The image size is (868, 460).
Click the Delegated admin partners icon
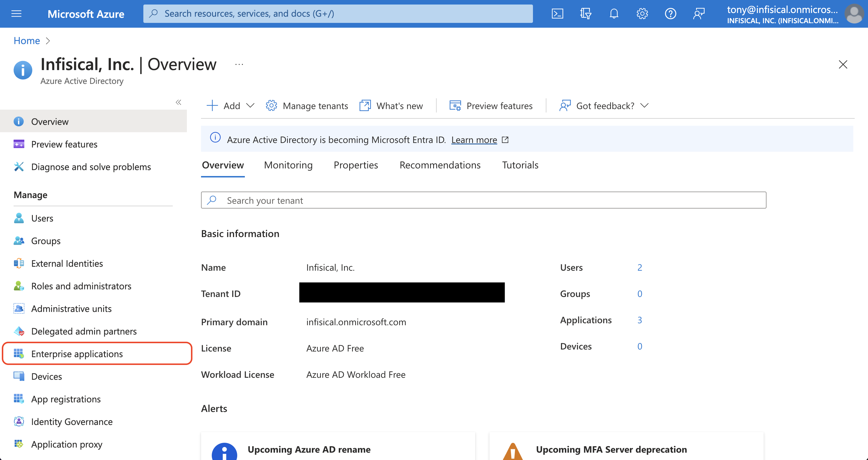click(19, 331)
